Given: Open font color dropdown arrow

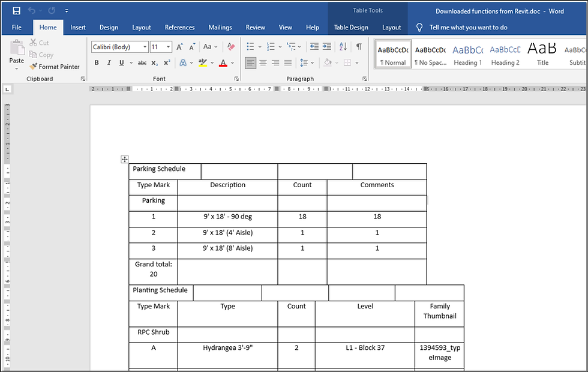Looking at the screenshot, I should (233, 63).
